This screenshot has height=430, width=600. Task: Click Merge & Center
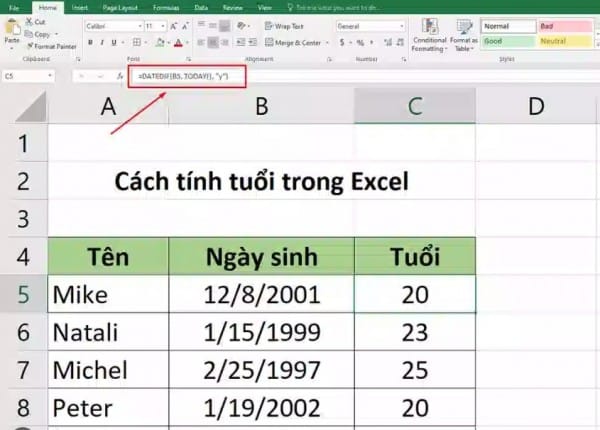click(293, 42)
